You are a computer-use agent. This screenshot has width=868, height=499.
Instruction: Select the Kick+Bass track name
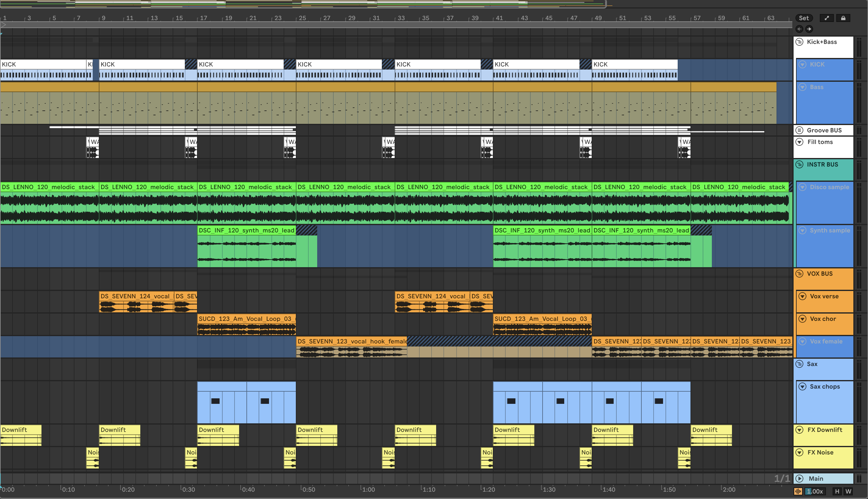tap(822, 42)
